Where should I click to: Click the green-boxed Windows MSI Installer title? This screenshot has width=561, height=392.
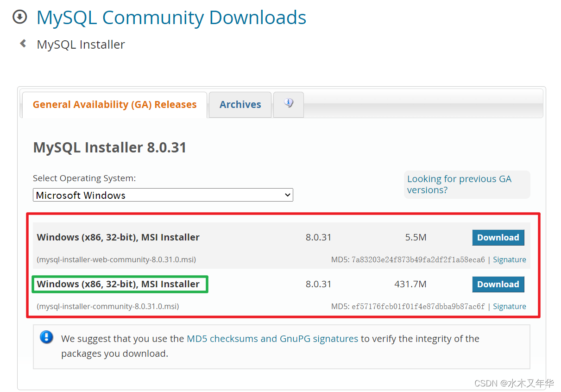point(118,284)
